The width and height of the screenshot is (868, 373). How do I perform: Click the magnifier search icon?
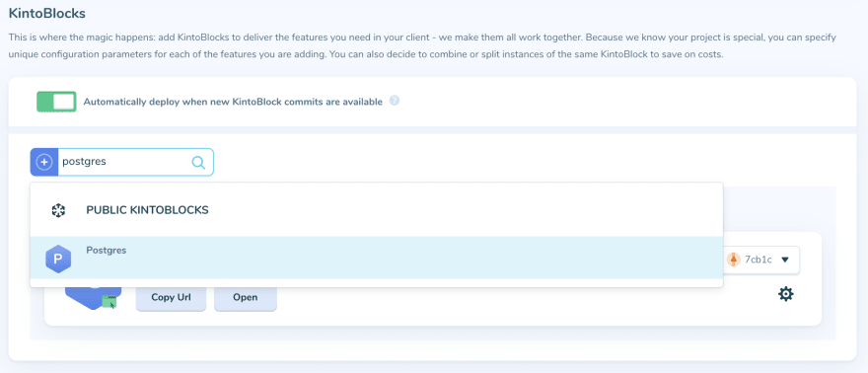(x=198, y=162)
